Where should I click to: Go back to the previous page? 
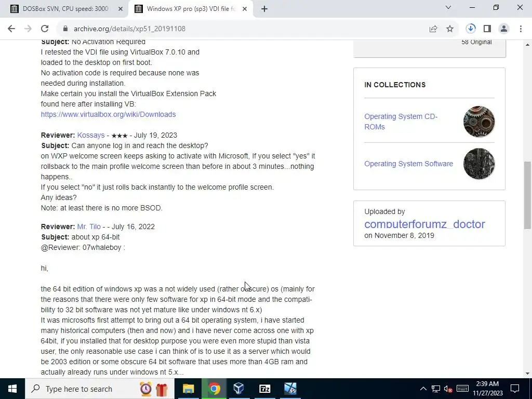pyautogui.click(x=11, y=29)
